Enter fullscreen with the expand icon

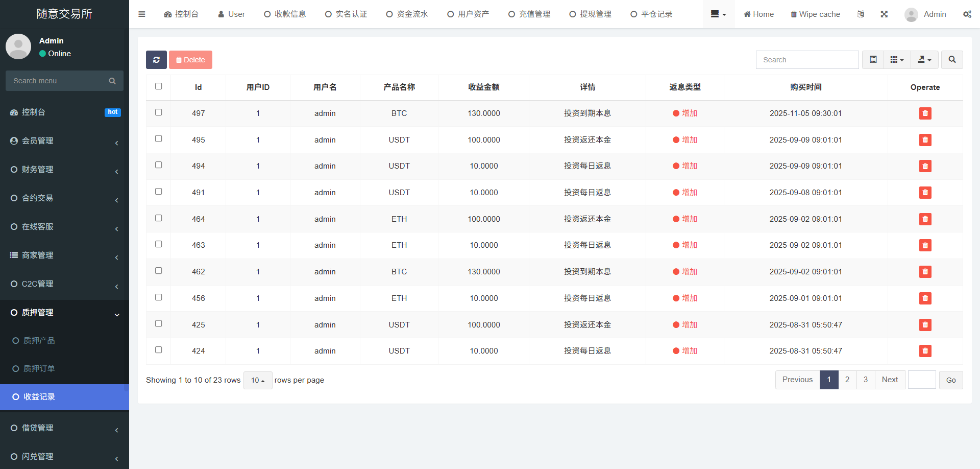[x=884, y=14]
